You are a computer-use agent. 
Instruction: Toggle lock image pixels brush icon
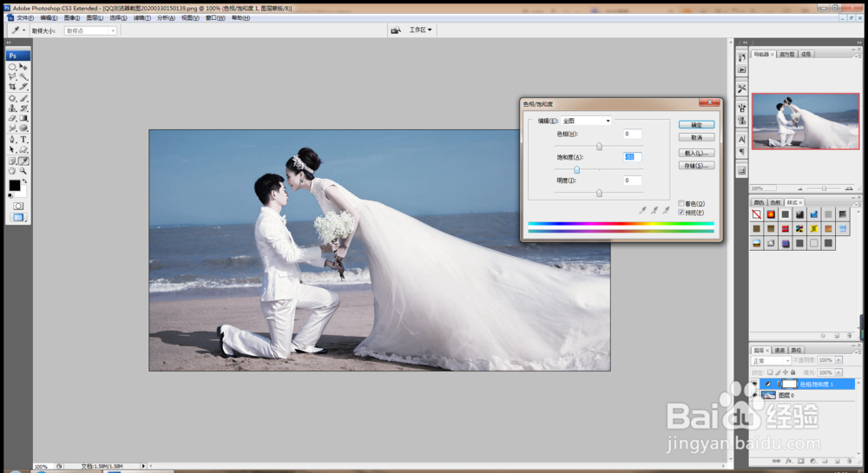(778, 372)
